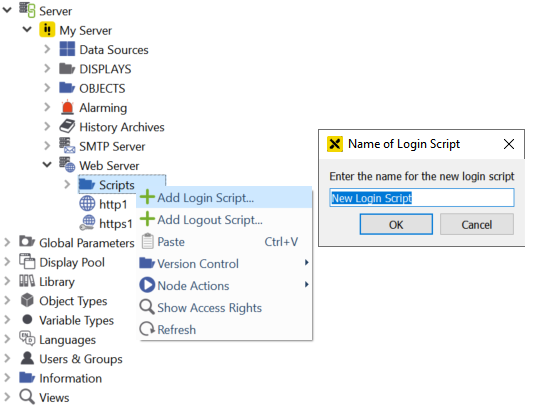Open the Node Actions submenu
The height and width of the screenshot is (411, 533).
click(x=224, y=285)
